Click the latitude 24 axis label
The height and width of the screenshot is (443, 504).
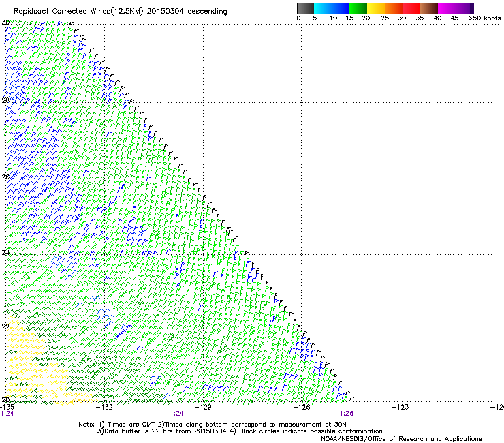(x=5, y=253)
